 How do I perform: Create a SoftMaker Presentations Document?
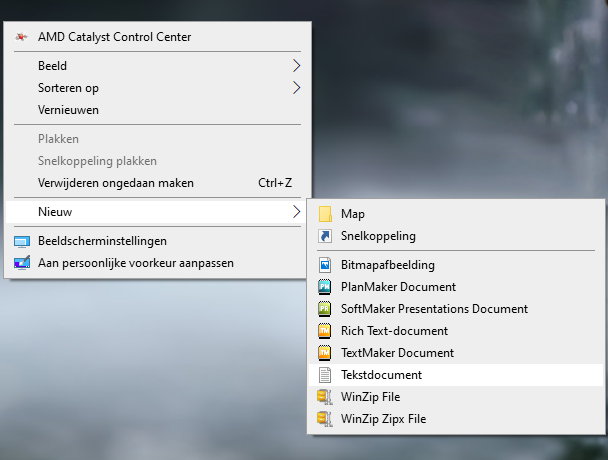point(434,309)
